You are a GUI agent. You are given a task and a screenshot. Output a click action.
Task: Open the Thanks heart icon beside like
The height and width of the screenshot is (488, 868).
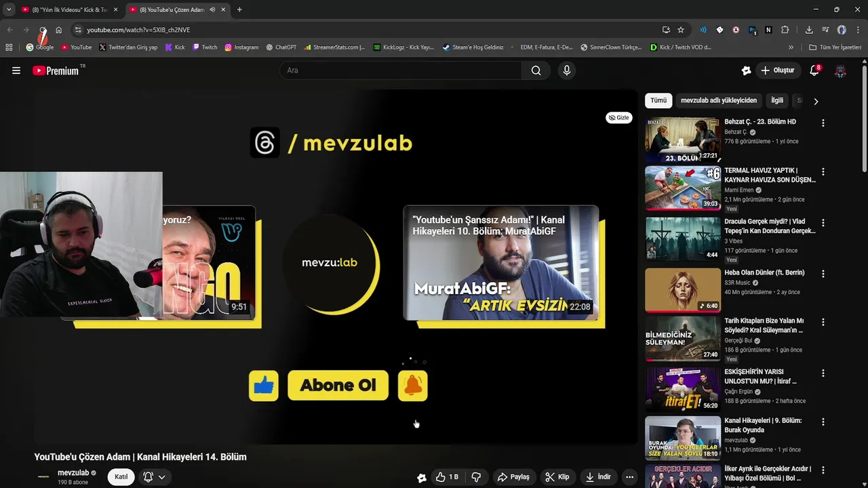coord(422,478)
